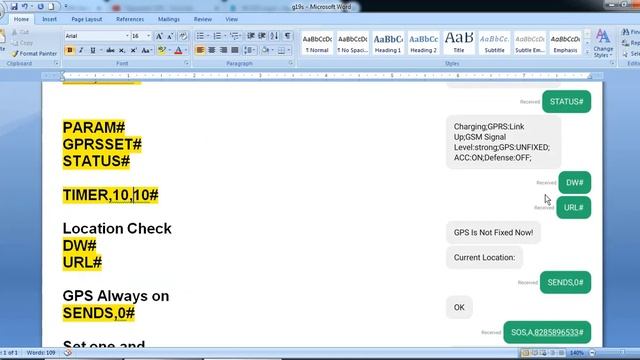Expand the Styles gallery

click(587, 52)
